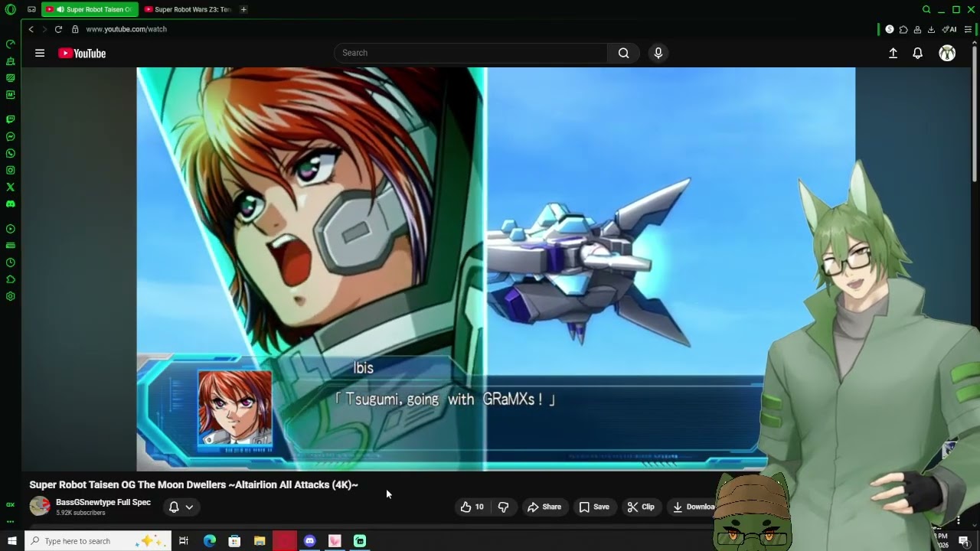Open the YouTube account avatar menu
This screenshot has width=980, height=551.
[947, 53]
